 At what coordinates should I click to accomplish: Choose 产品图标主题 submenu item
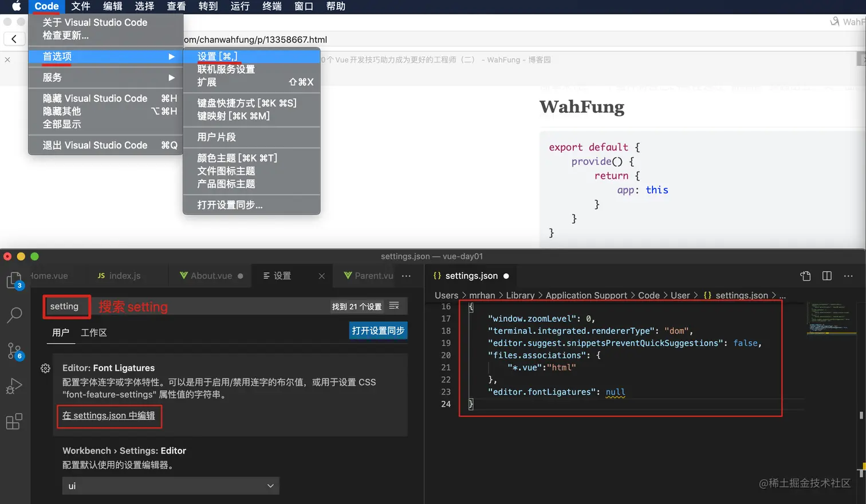[251, 184]
